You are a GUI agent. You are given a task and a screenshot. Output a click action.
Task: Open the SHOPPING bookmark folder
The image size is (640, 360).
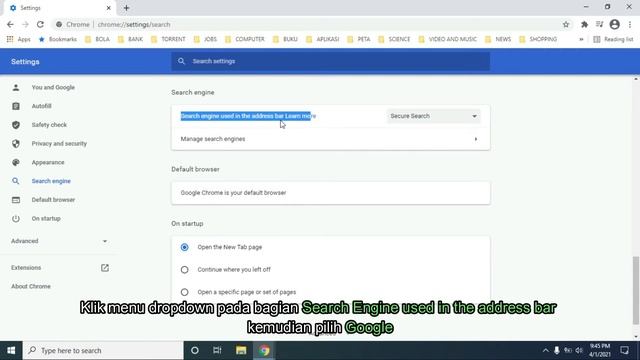coord(538,39)
